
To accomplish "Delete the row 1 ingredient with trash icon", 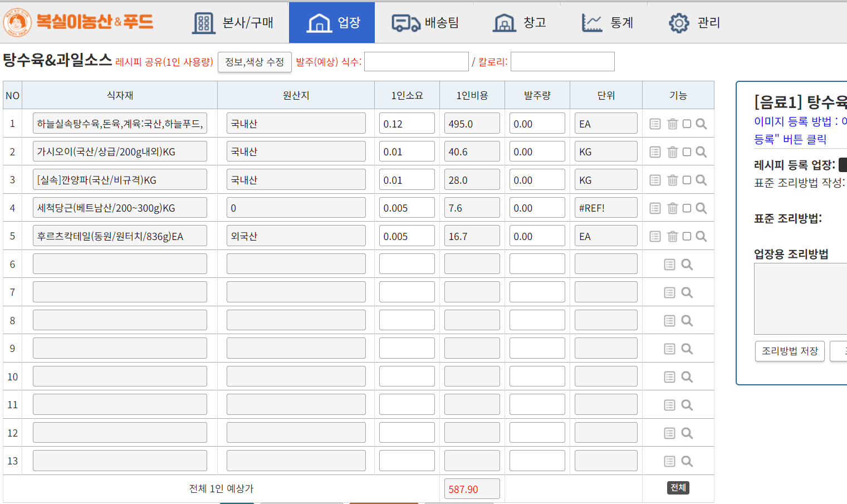I will (x=672, y=124).
